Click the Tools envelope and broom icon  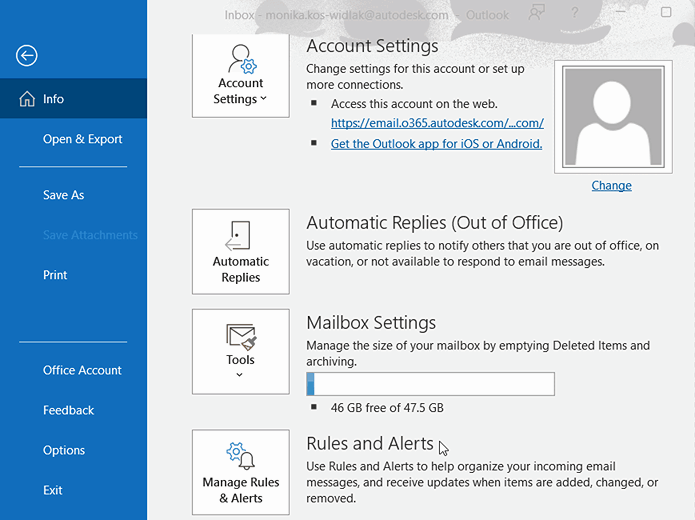click(240, 336)
